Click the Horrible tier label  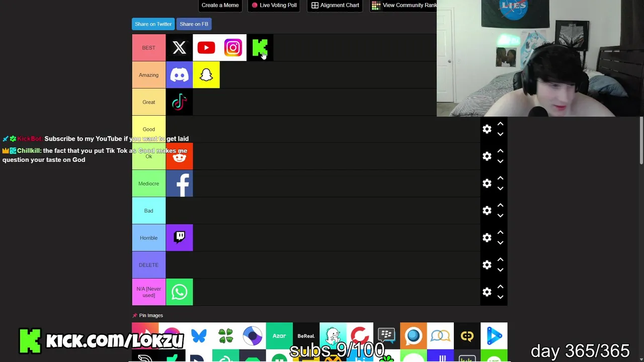(x=148, y=238)
